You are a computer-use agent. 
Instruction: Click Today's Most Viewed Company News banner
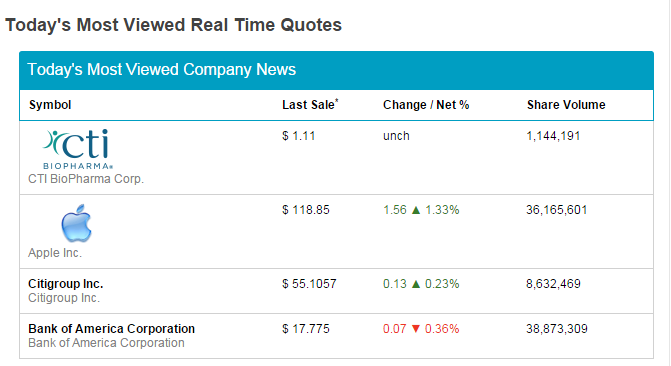click(x=336, y=70)
